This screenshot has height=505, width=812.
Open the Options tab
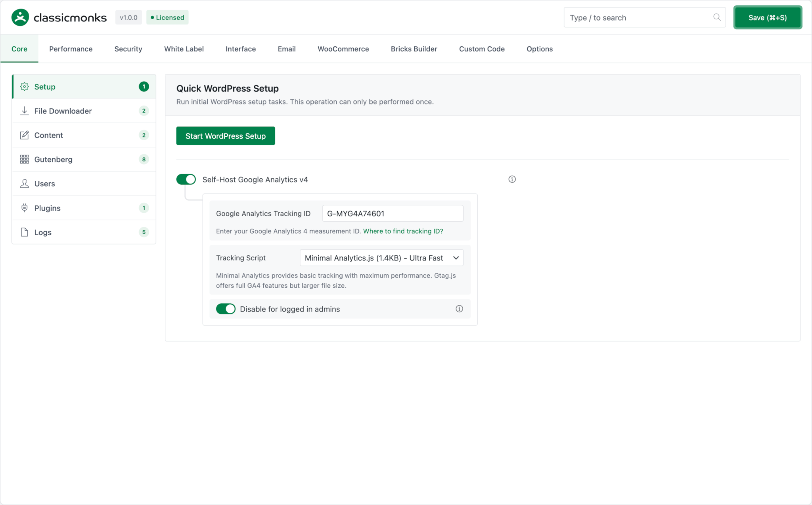point(540,49)
